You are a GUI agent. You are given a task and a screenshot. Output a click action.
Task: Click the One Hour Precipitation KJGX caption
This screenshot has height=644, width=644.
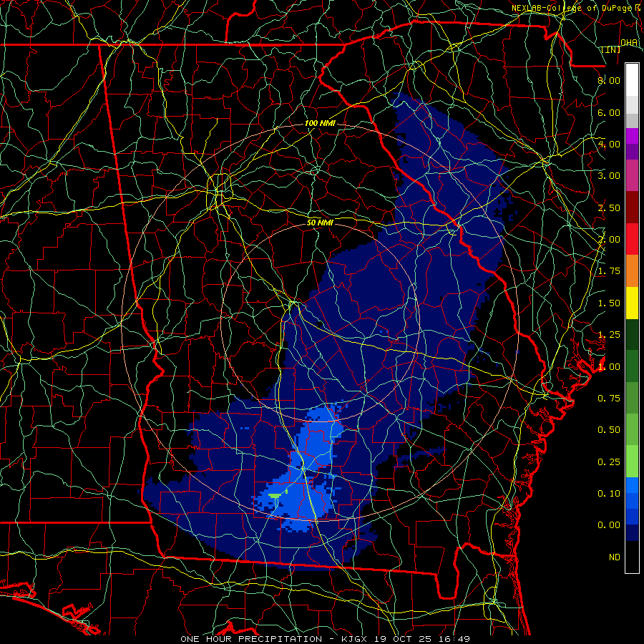coord(325,639)
